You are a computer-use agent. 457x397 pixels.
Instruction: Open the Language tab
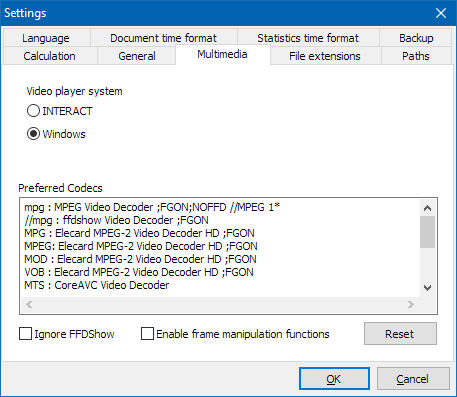[46, 38]
